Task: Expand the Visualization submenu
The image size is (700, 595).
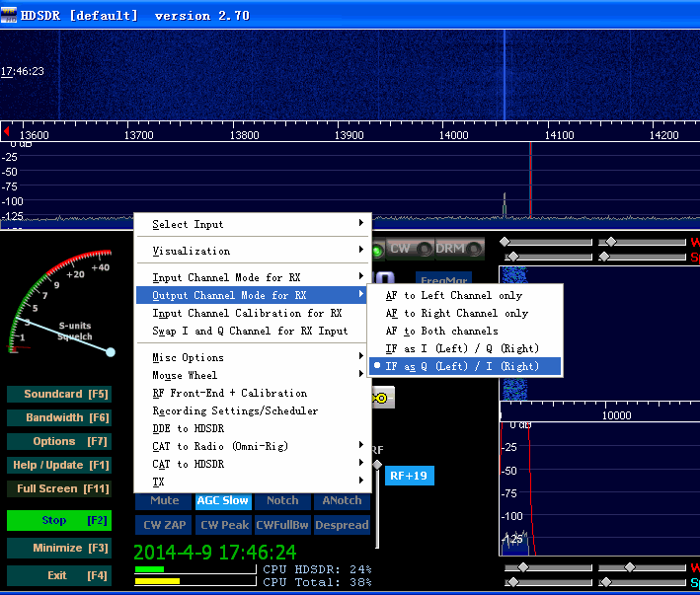Action: coord(253,251)
